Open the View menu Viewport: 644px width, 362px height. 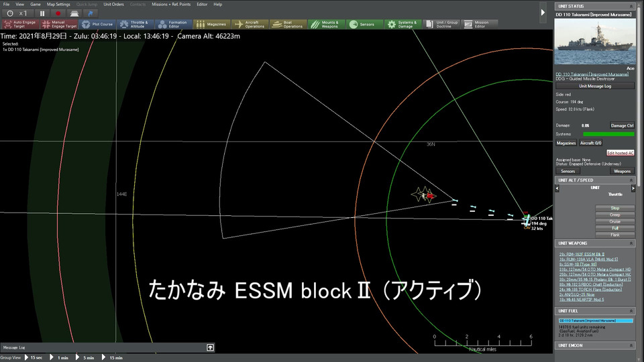pyautogui.click(x=19, y=4)
